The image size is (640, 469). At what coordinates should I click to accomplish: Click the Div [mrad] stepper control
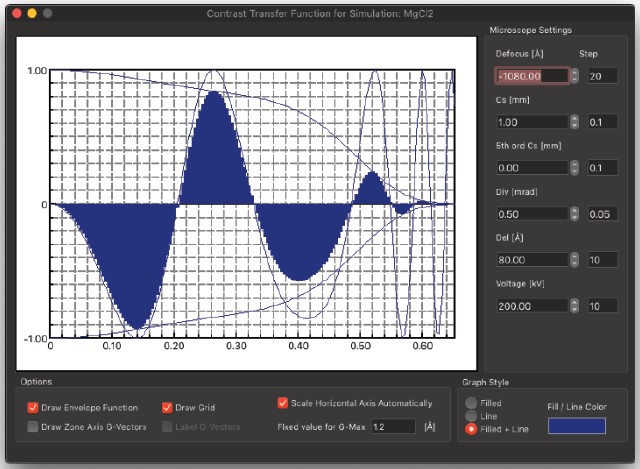574,214
